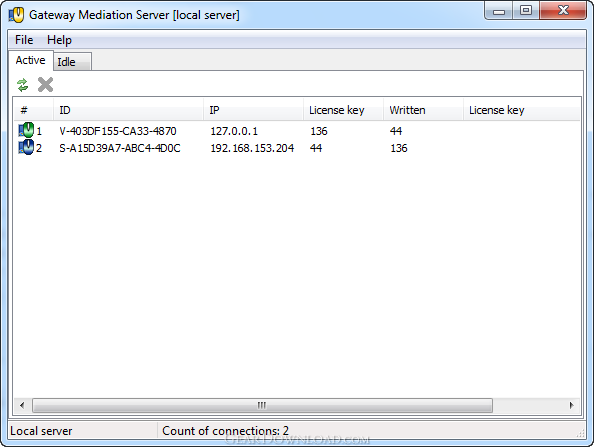
Task: Switch to the Active tab
Action: click(31, 60)
